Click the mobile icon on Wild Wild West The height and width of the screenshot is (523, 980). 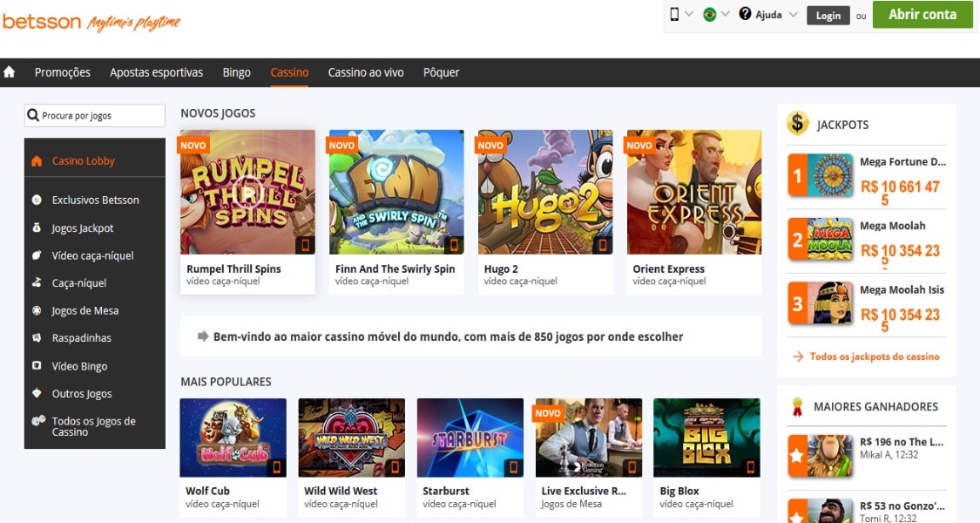(x=395, y=467)
